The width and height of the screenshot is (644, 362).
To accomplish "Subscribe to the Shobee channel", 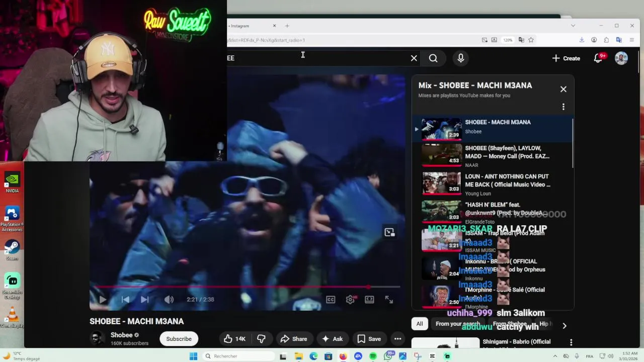I will [x=179, y=339].
